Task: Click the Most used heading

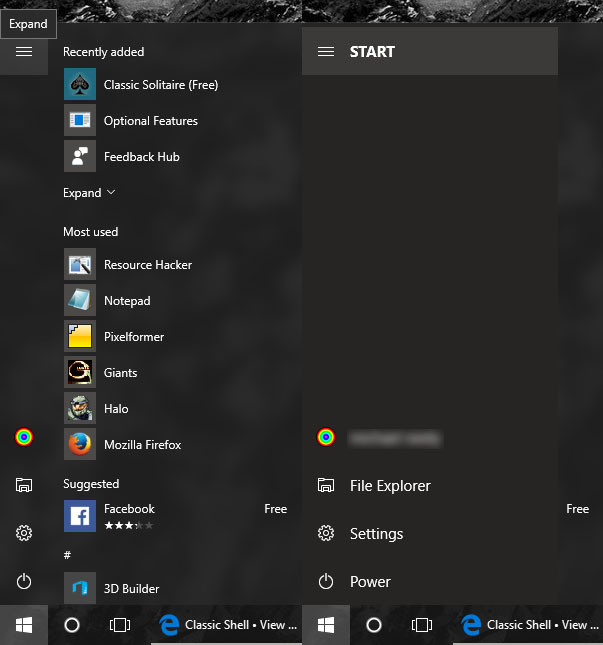Action: [x=90, y=232]
